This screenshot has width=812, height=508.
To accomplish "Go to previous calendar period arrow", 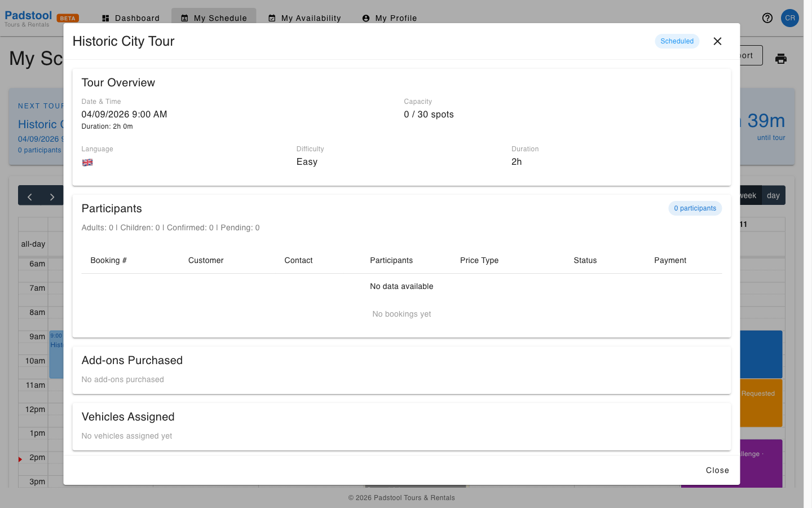I will pyautogui.click(x=30, y=196).
